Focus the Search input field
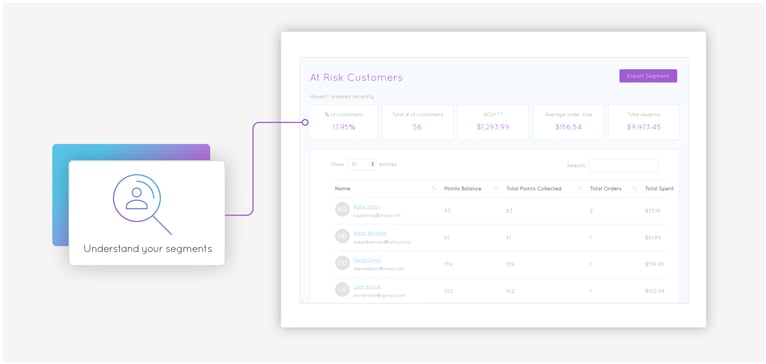This screenshot has height=364, width=766. [x=623, y=165]
